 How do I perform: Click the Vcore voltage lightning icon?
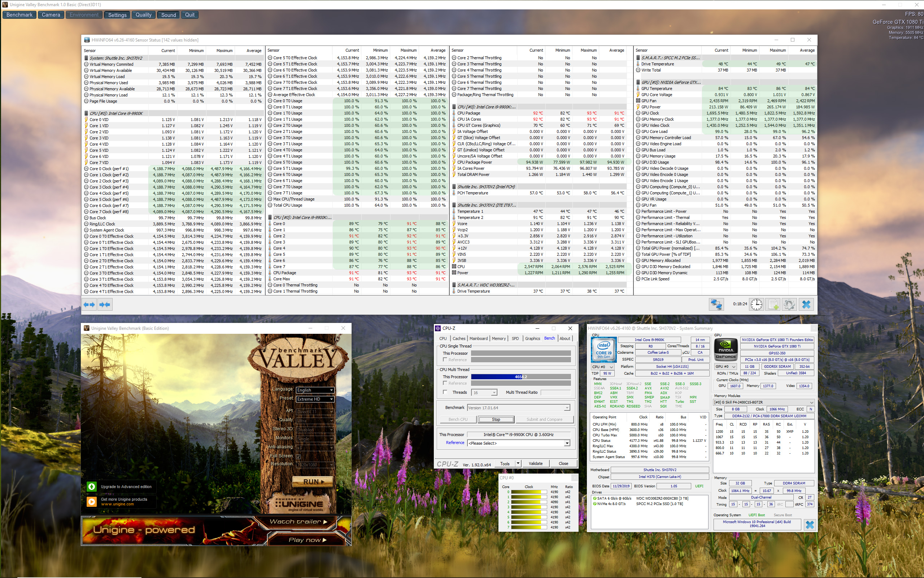tap(454, 224)
